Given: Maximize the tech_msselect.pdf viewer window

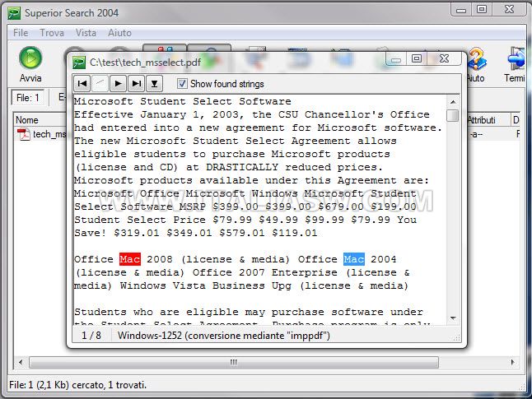Looking at the screenshot, I should (417, 59).
